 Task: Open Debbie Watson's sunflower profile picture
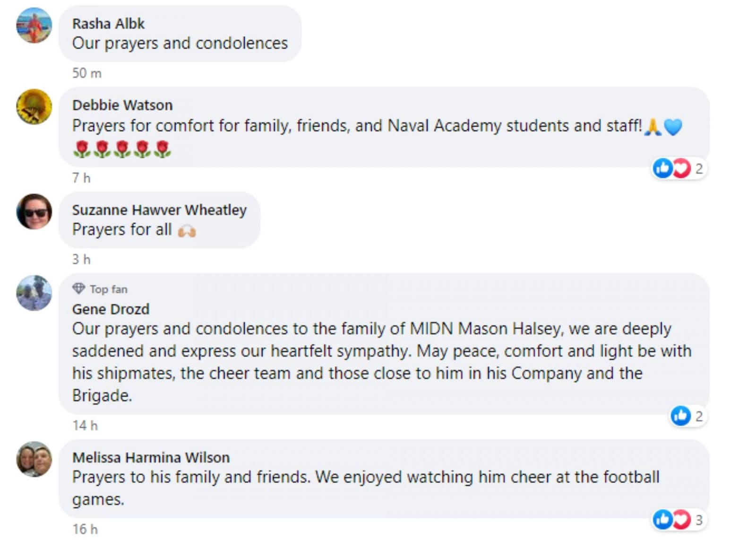click(x=34, y=107)
